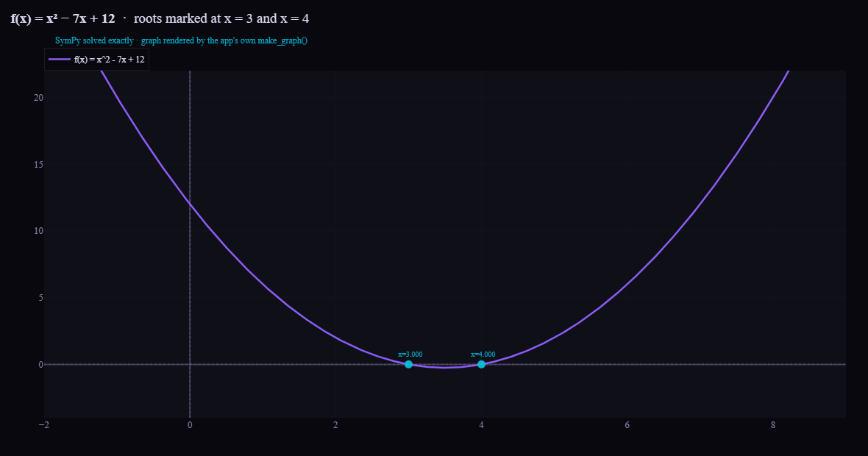868x456 pixels.
Task: Click the x-axis tick label 6
Action: pyautogui.click(x=627, y=425)
